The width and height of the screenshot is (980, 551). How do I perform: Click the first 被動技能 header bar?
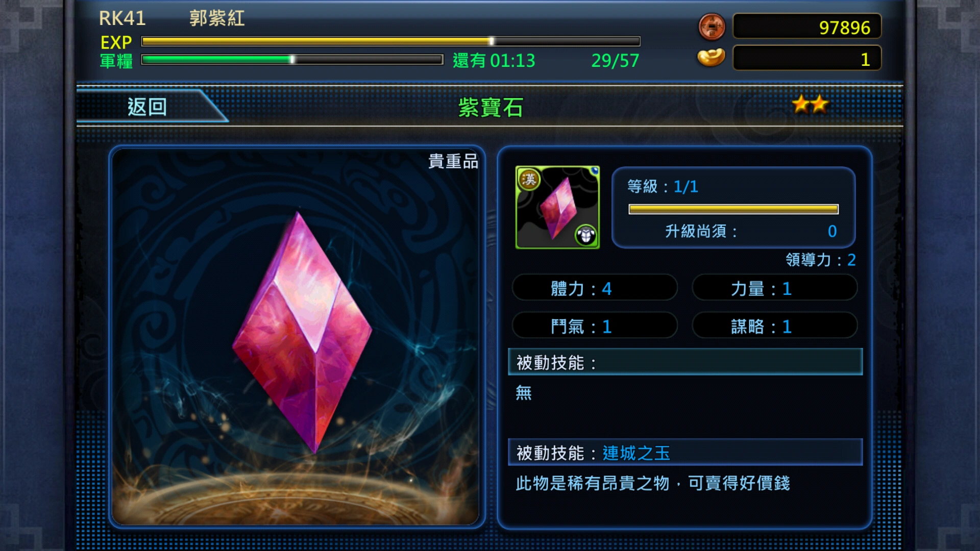coord(685,362)
